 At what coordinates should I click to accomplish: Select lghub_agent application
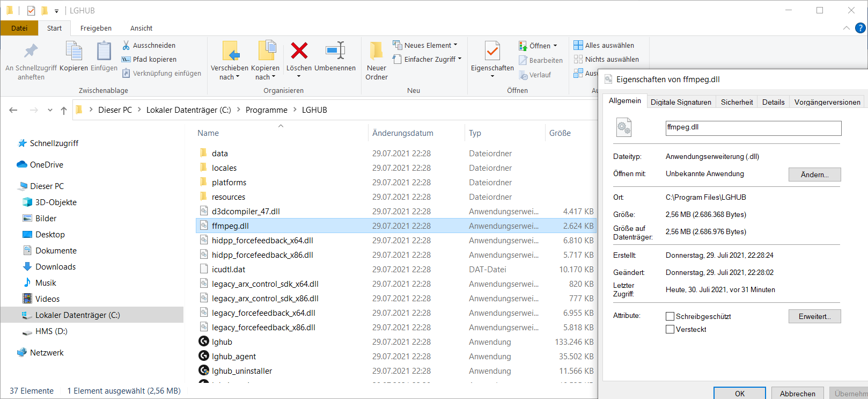coord(233,357)
